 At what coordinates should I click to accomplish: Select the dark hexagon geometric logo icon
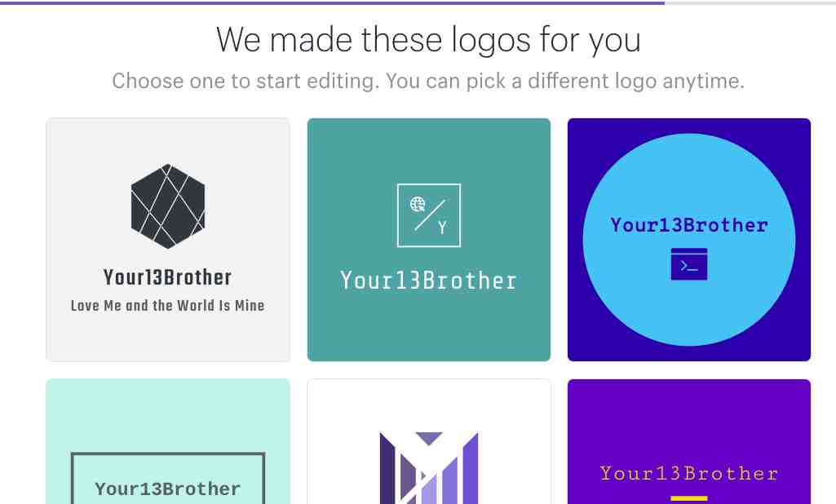coord(168,206)
